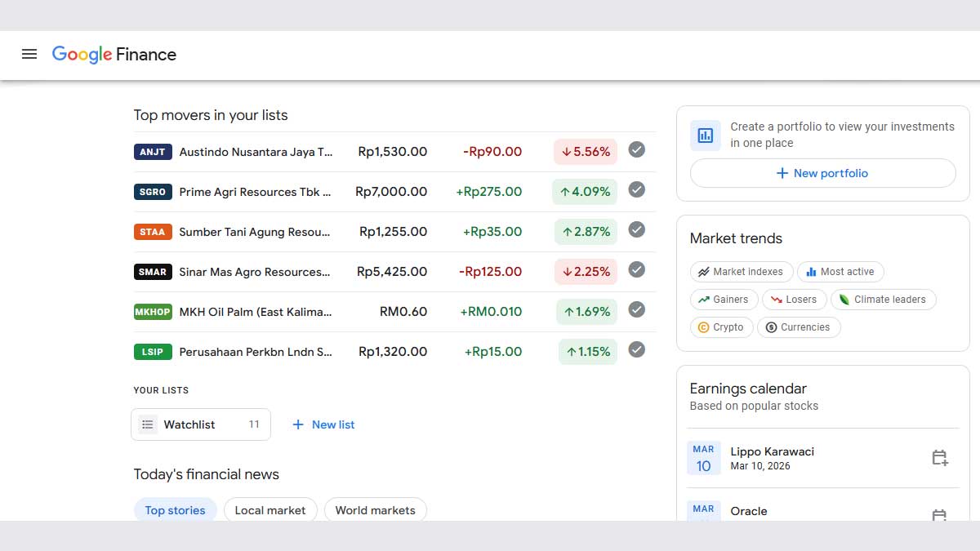
Task: Open the Climate leaders chip
Action: pos(882,300)
